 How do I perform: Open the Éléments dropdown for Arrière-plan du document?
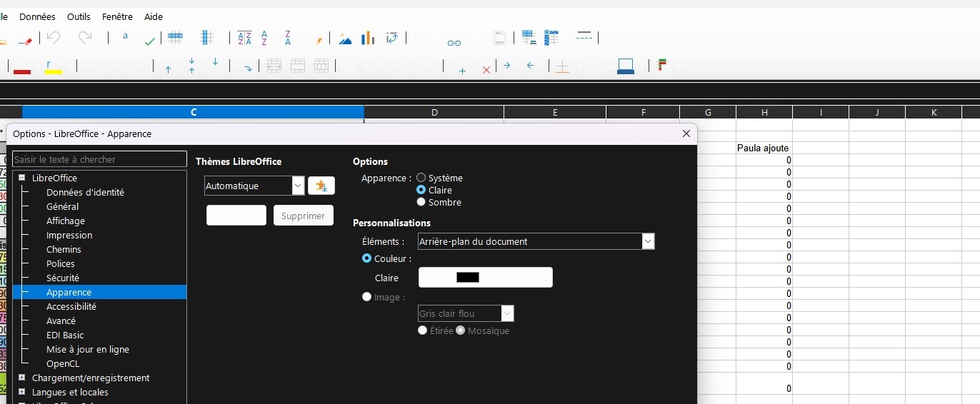[x=648, y=241]
